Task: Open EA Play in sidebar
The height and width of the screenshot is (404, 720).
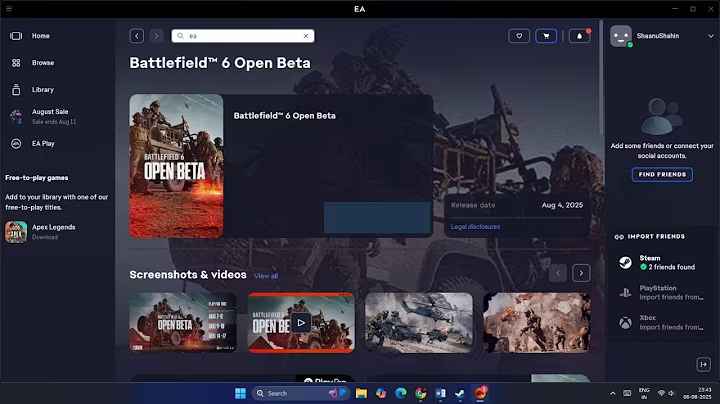Action: pos(43,144)
